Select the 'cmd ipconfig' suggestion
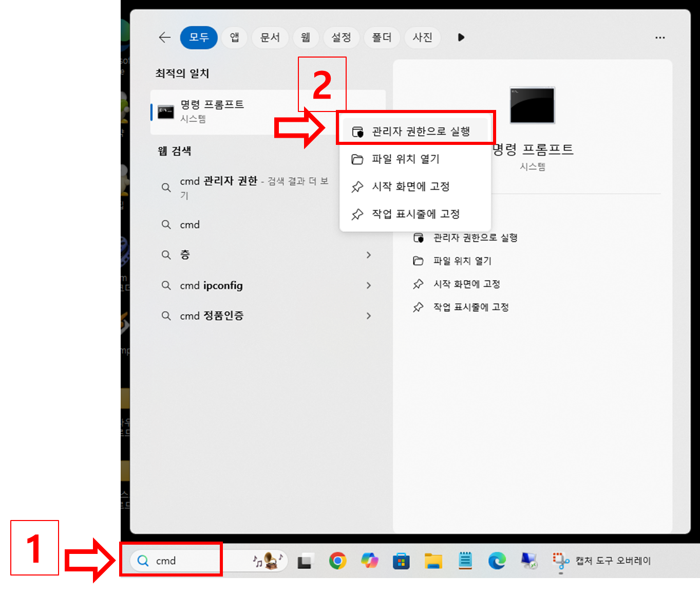Viewport: 700px width, 594px height. pos(267,285)
